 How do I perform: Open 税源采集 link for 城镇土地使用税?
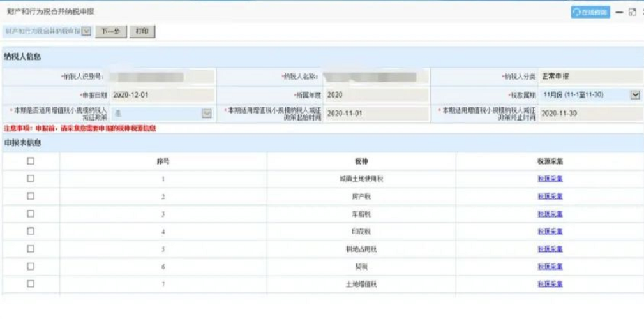[x=550, y=179]
